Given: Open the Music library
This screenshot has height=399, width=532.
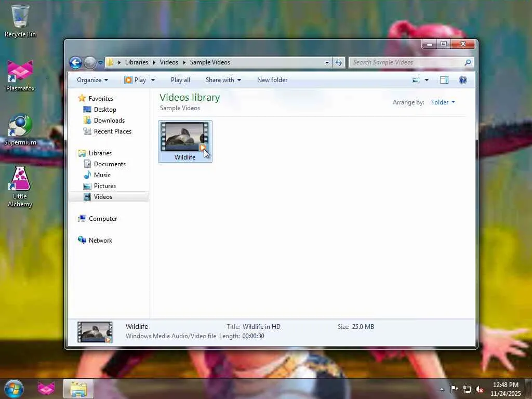Looking at the screenshot, I should (102, 175).
